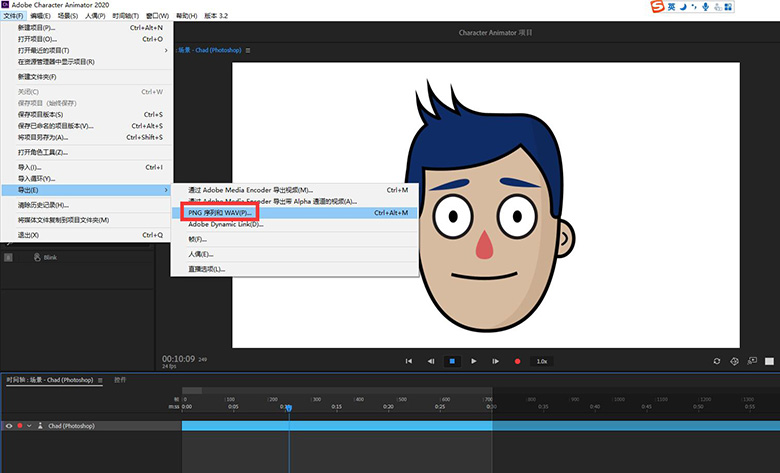Toggle record arm dot on Chad track

pos(20,426)
